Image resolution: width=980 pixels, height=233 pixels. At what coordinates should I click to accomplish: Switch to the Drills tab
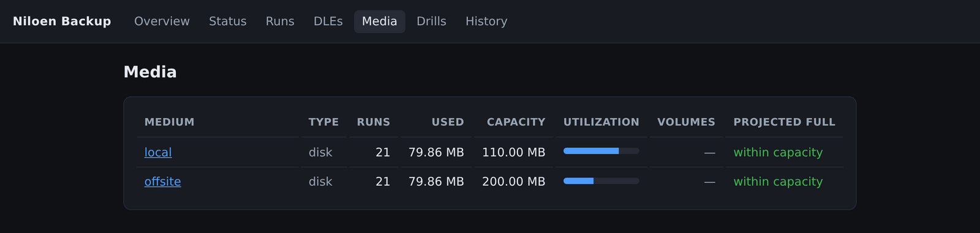click(x=431, y=21)
